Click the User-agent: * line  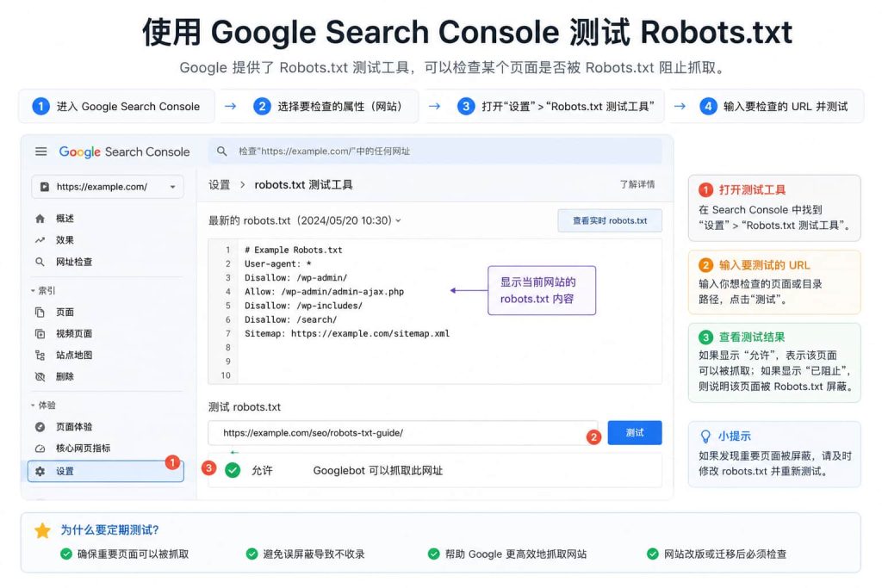click(x=278, y=264)
